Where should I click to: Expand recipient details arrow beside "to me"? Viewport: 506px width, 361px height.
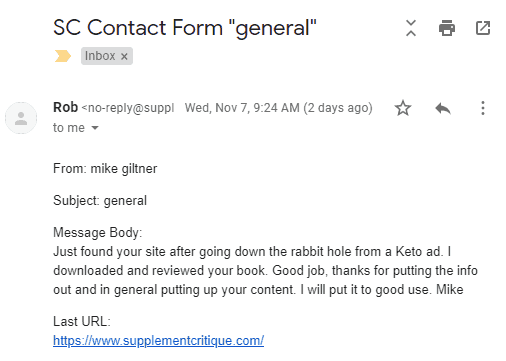coord(95,128)
